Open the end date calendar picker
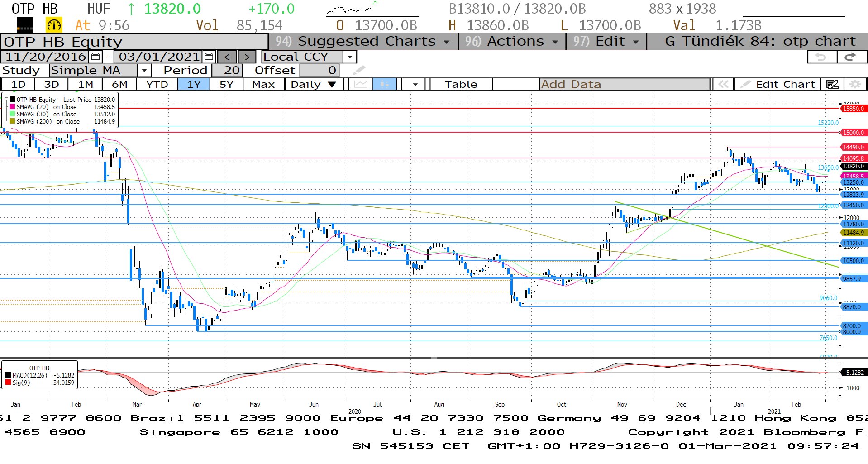Image resolution: width=868 pixels, height=464 pixels. (209, 57)
